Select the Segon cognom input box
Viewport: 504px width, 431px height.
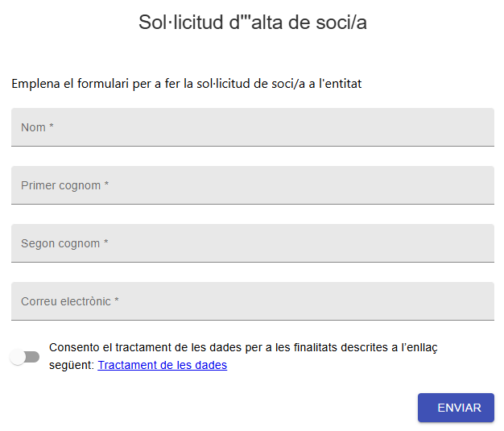[x=253, y=243]
